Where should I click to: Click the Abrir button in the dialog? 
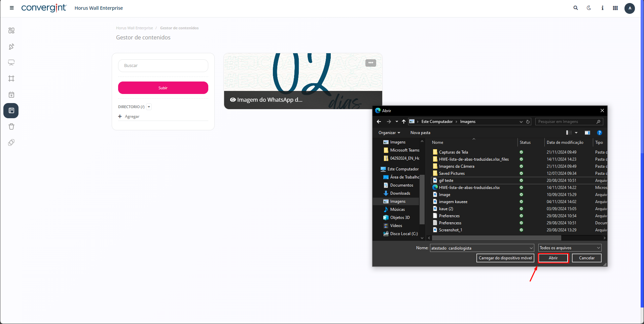(x=553, y=258)
